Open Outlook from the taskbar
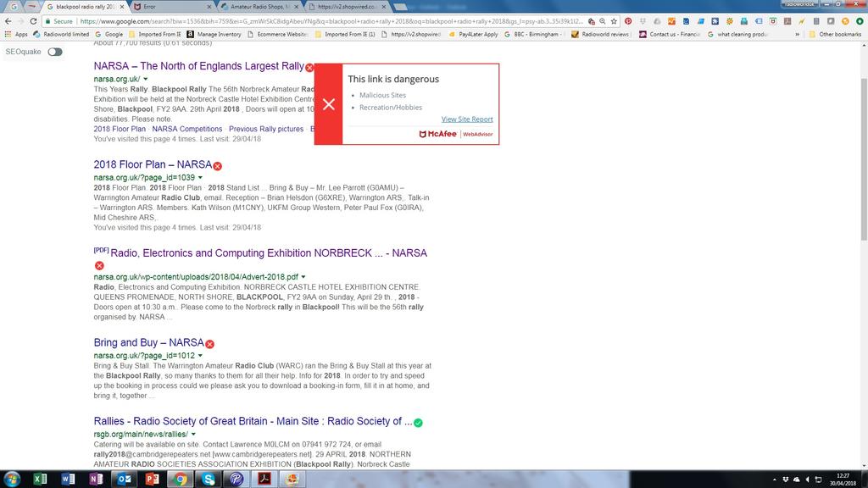This screenshot has height=488, width=868. (124, 479)
